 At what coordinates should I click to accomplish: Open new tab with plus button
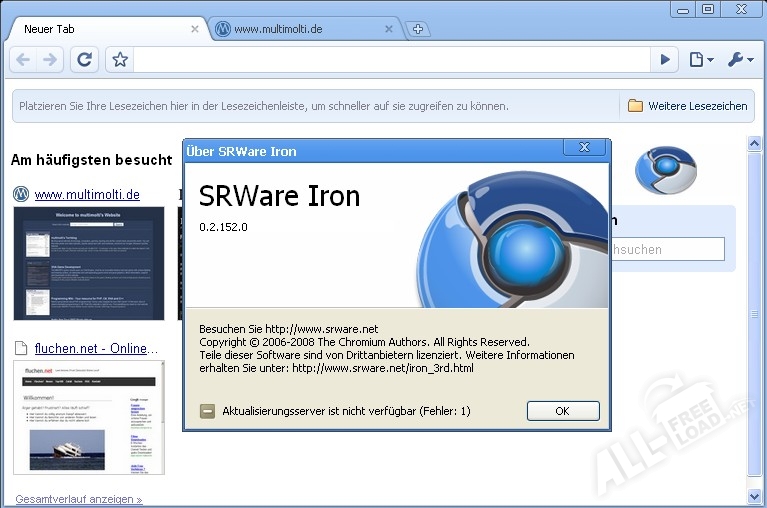(x=418, y=29)
